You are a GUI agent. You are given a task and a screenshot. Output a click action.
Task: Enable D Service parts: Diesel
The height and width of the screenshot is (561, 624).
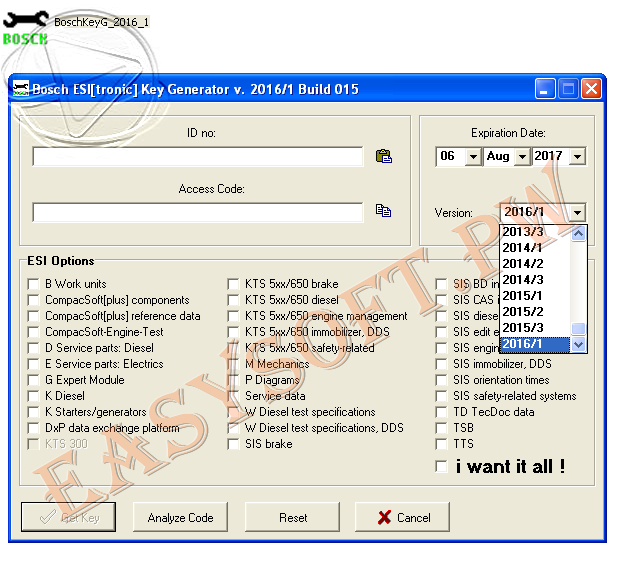point(33,348)
